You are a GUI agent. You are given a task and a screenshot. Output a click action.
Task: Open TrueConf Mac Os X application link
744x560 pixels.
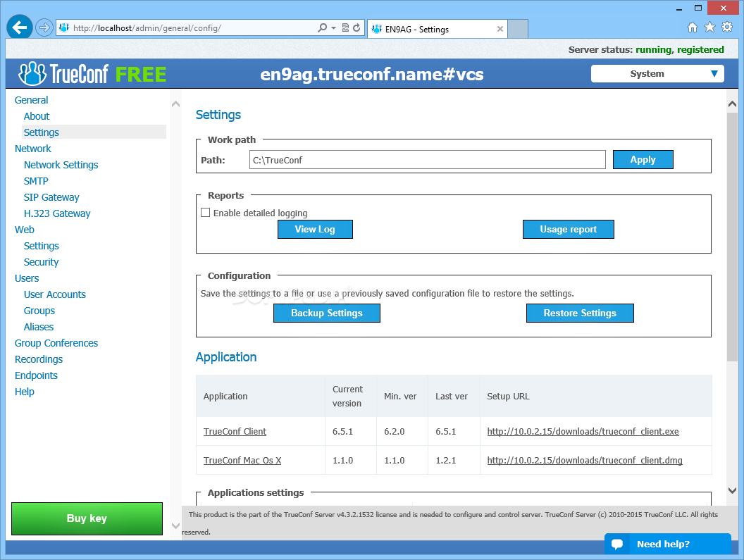click(x=242, y=461)
